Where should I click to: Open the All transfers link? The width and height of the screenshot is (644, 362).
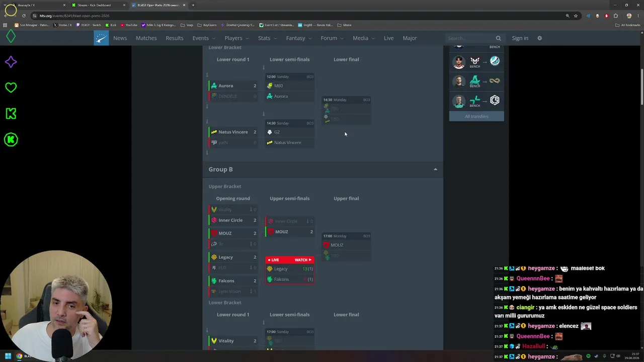click(476, 117)
